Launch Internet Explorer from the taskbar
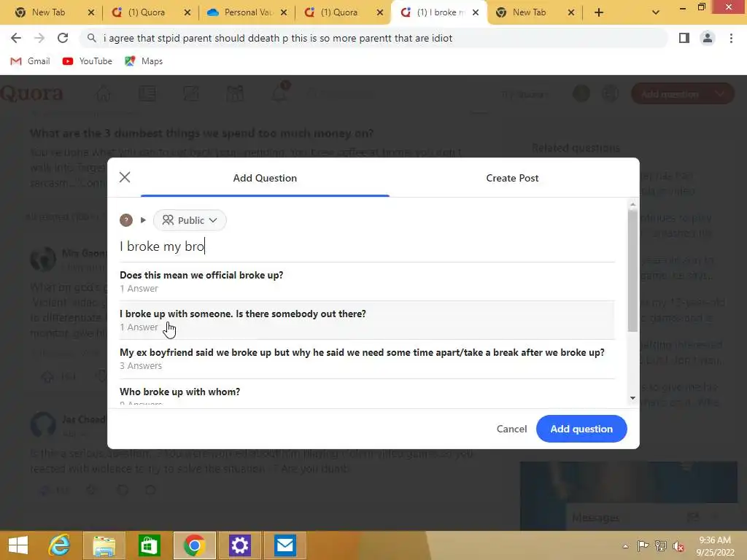The width and height of the screenshot is (747, 560). [x=59, y=545]
